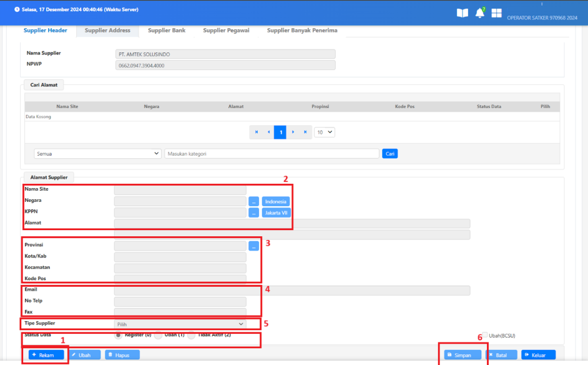This screenshot has width=588, height=365.
Task: Open the apps grid menu icon
Action: click(x=497, y=13)
